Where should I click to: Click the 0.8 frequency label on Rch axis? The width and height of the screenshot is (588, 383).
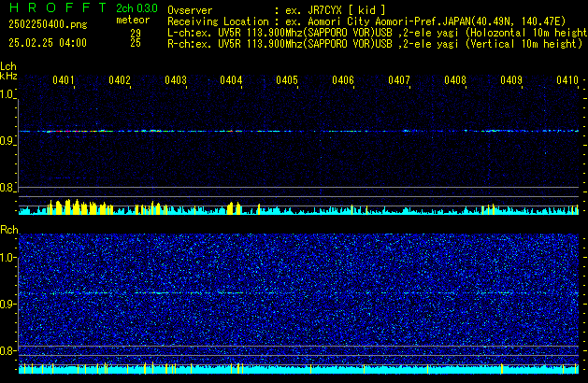(7, 350)
